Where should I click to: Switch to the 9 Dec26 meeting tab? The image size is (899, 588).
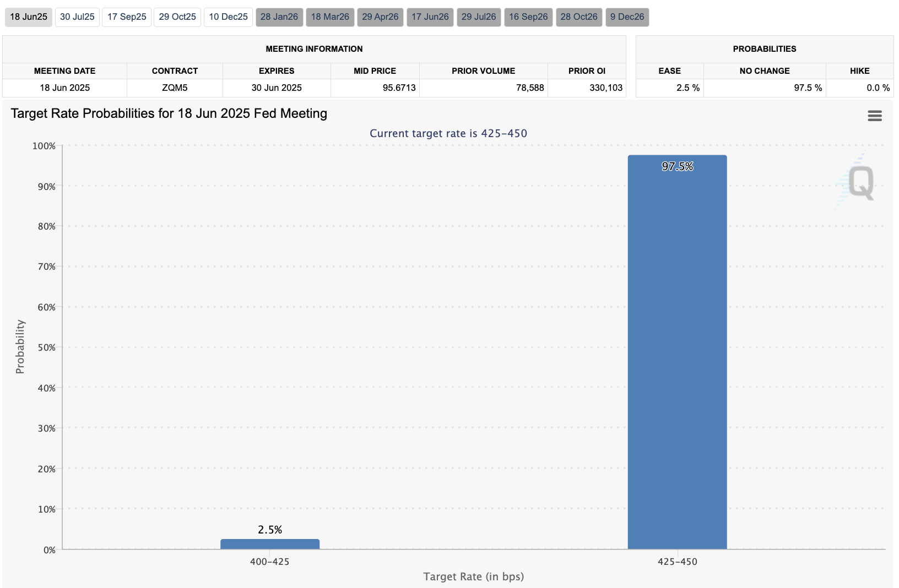click(x=627, y=17)
